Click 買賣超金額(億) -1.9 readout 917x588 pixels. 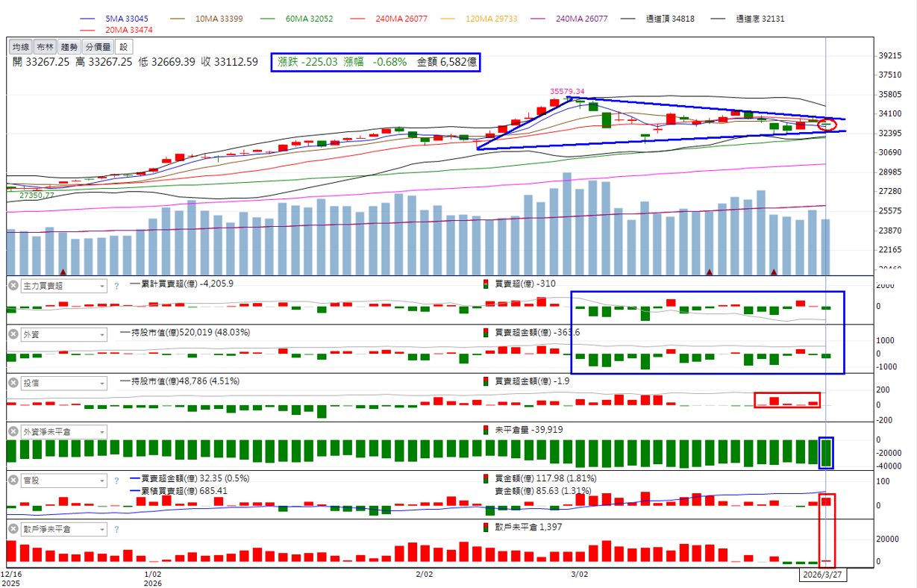click(528, 381)
